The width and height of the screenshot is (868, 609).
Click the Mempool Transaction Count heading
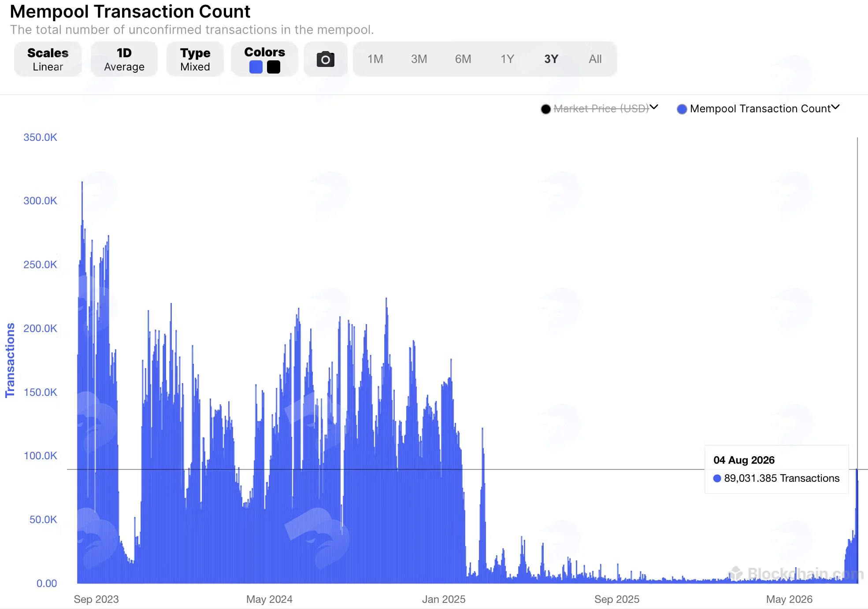click(x=130, y=11)
